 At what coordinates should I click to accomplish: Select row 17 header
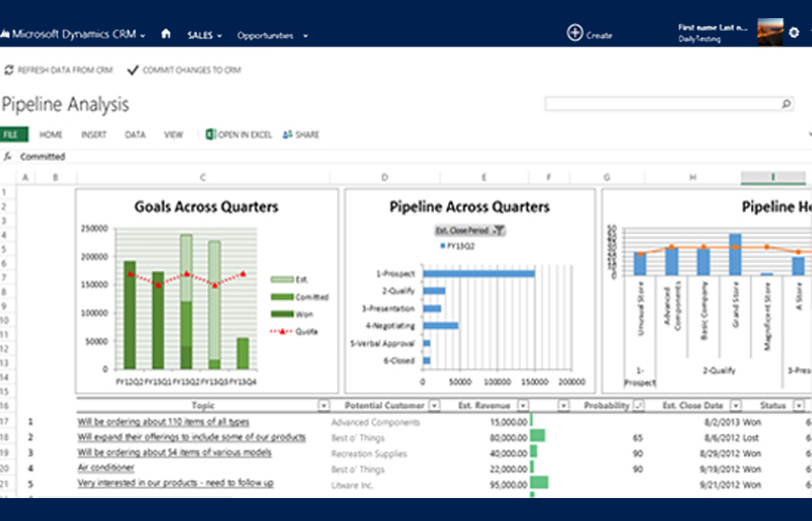pyautogui.click(x=5, y=422)
